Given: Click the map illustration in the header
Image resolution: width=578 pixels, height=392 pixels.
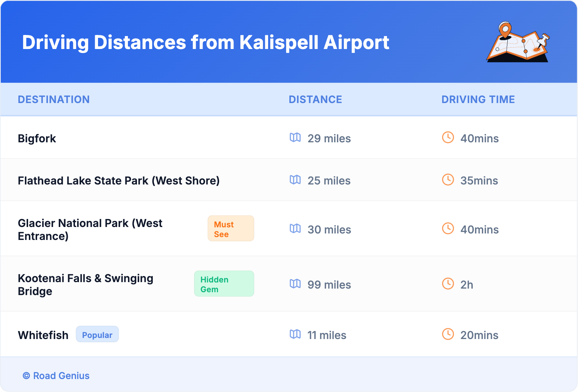Looking at the screenshot, I should click(518, 42).
